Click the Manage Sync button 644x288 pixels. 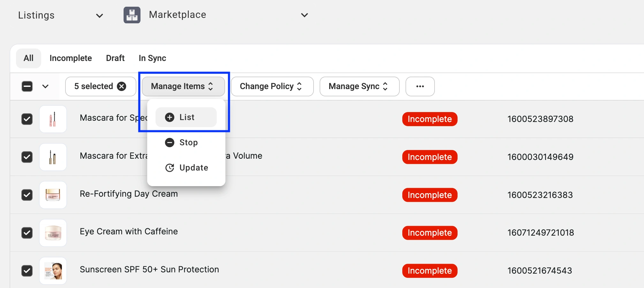click(x=359, y=86)
